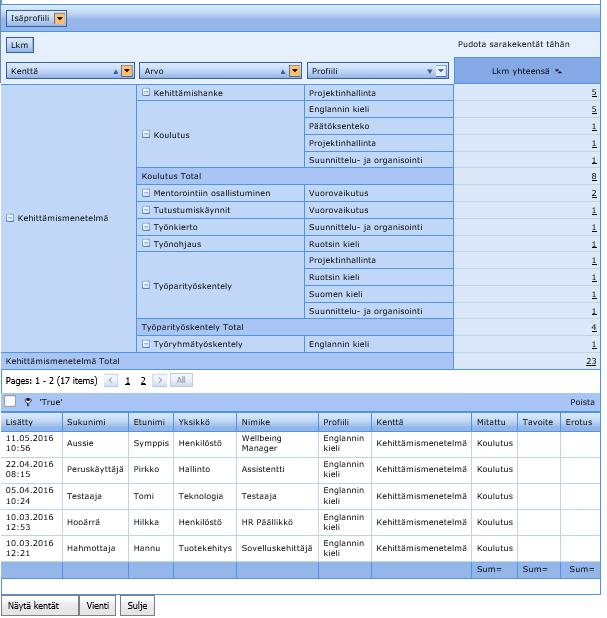Screen dimensions: 607x618
Task: Sort grid by Mitattu column
Action: (494, 422)
